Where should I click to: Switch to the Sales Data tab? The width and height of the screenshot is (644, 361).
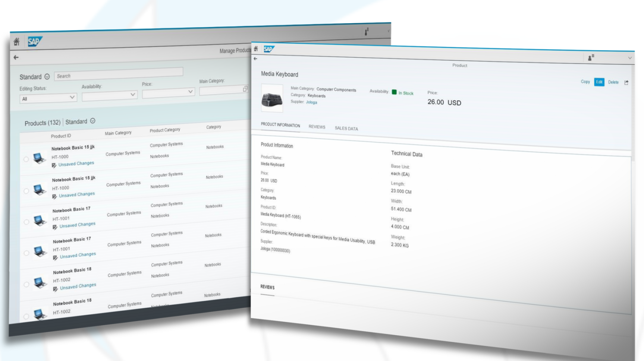coord(346,129)
